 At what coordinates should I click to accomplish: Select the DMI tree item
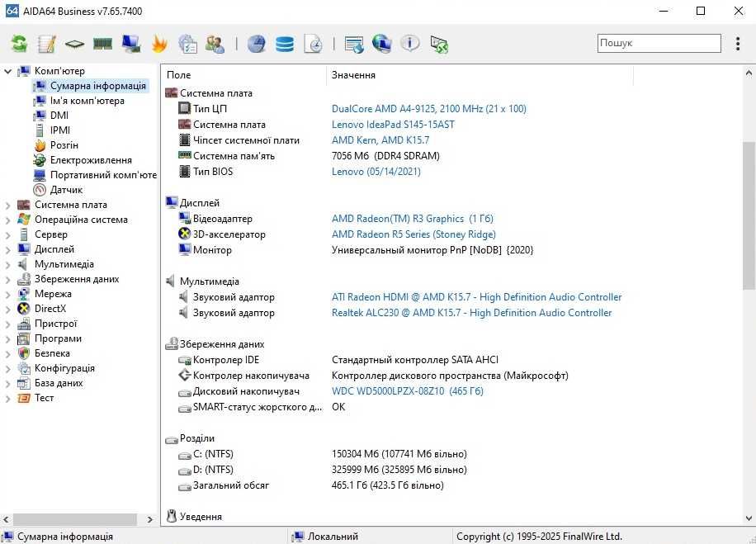click(59, 116)
